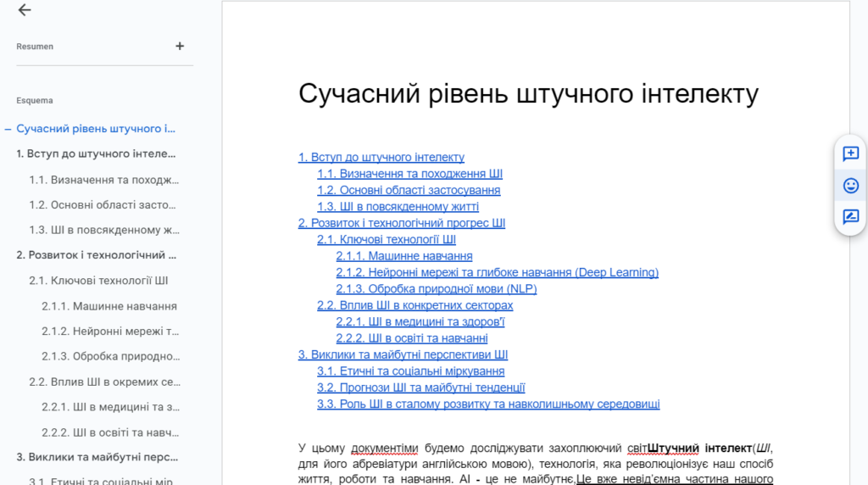Go to outline item 1. Вступ до штучного

96,154
